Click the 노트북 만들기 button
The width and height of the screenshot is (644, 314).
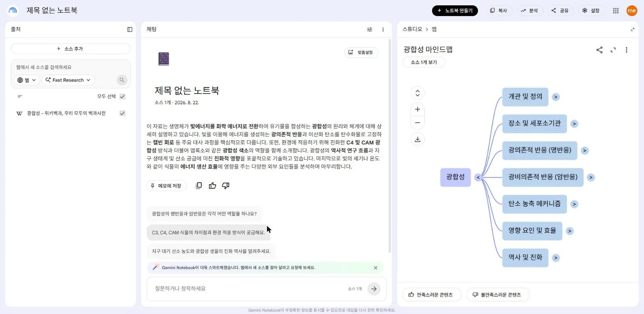point(455,11)
